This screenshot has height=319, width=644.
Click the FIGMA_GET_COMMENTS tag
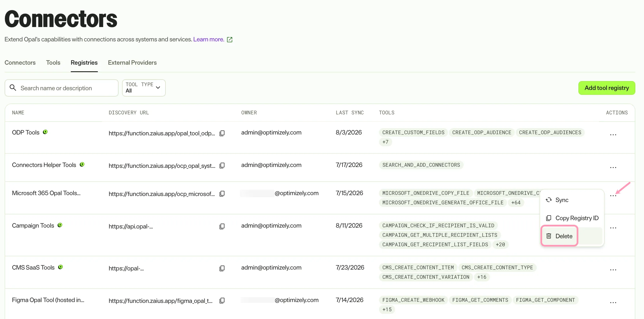(x=480, y=300)
